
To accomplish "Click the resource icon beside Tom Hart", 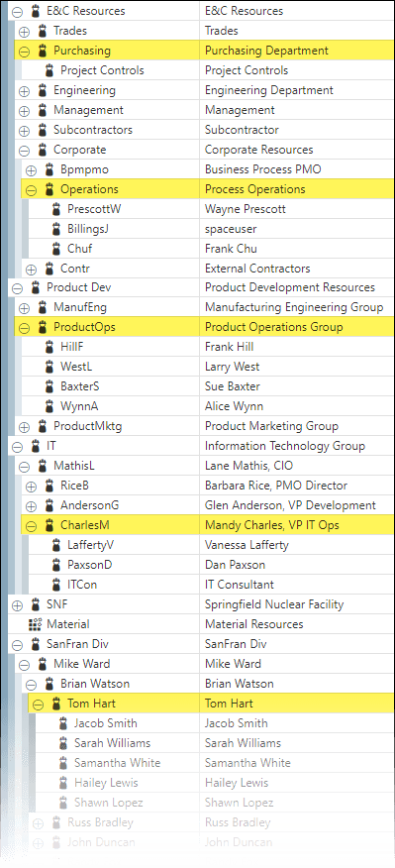I will pos(55,704).
